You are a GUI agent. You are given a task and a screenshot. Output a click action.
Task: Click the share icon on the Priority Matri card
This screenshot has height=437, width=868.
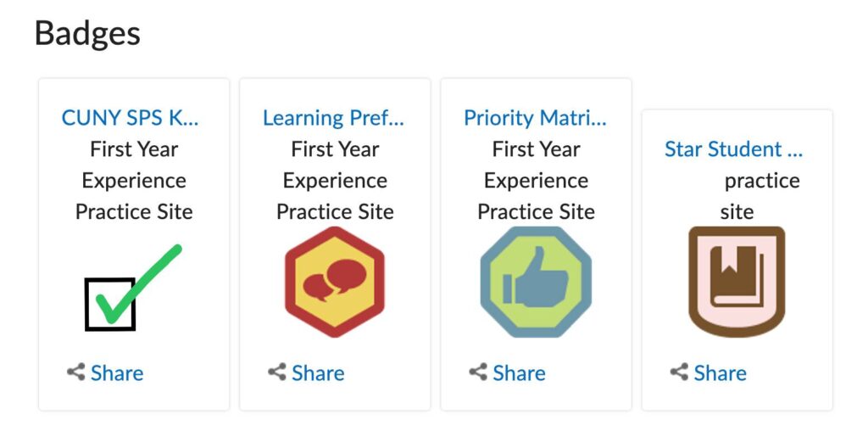tap(478, 372)
